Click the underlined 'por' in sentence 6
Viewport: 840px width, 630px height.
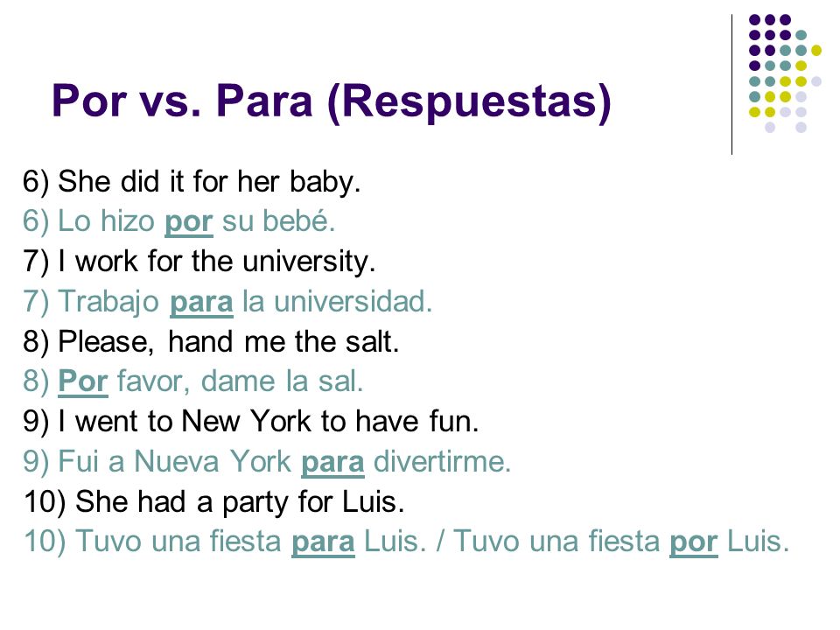tap(189, 221)
